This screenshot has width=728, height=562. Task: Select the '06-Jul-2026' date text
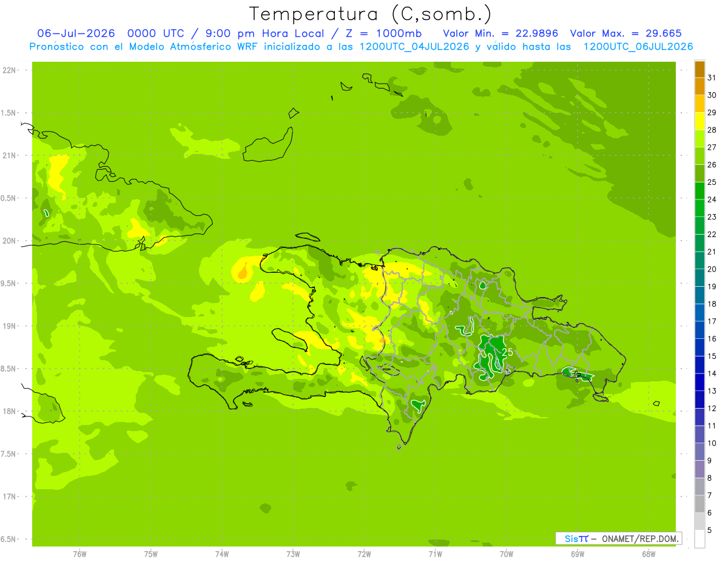(76, 33)
